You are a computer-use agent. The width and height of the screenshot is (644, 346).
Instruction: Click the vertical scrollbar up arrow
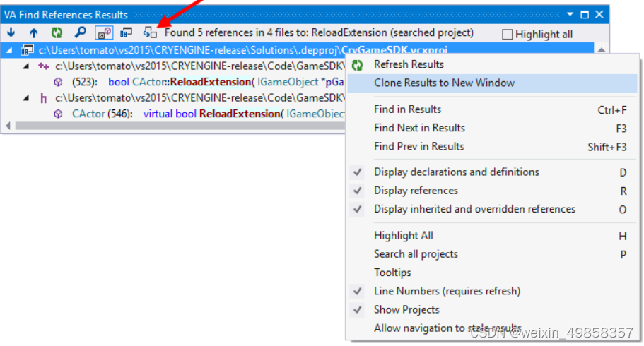[x=602, y=50]
